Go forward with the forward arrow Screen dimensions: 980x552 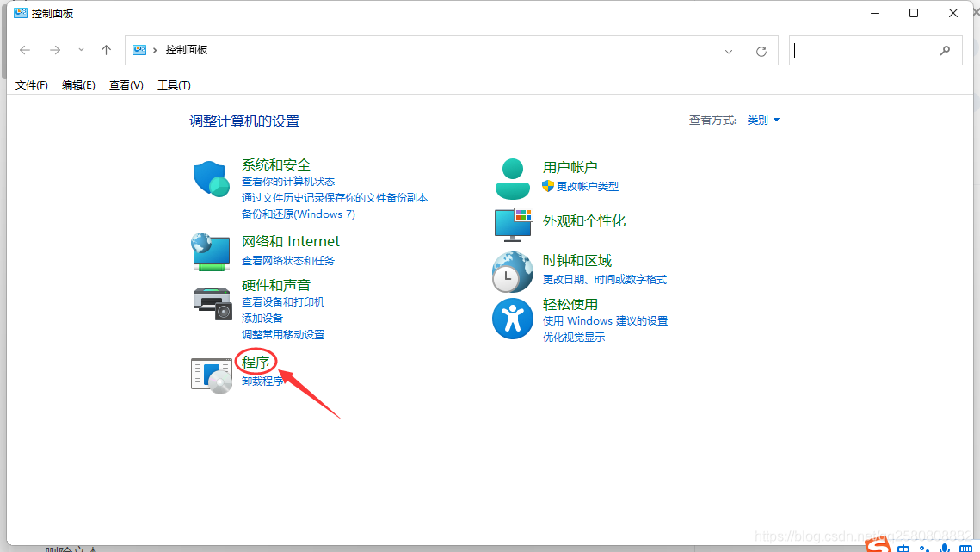pyautogui.click(x=55, y=50)
